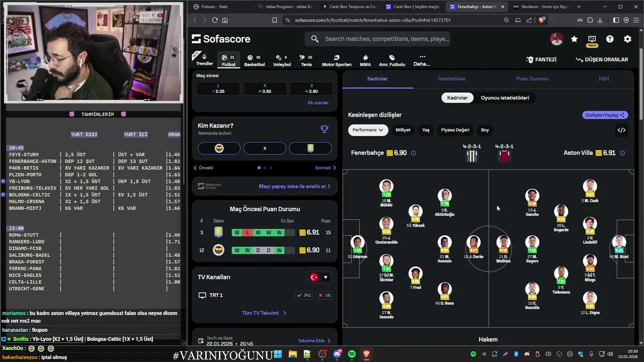The image size is (644, 362).
Task: Vote for Aston Villa to win
Action: (310, 148)
